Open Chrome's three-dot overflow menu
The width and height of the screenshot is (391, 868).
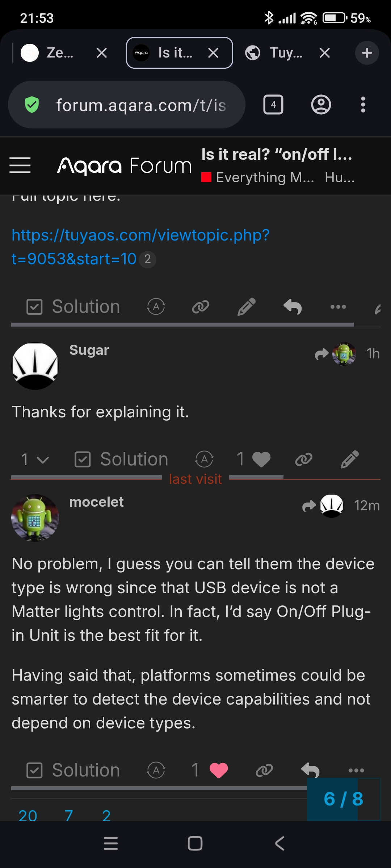363,105
